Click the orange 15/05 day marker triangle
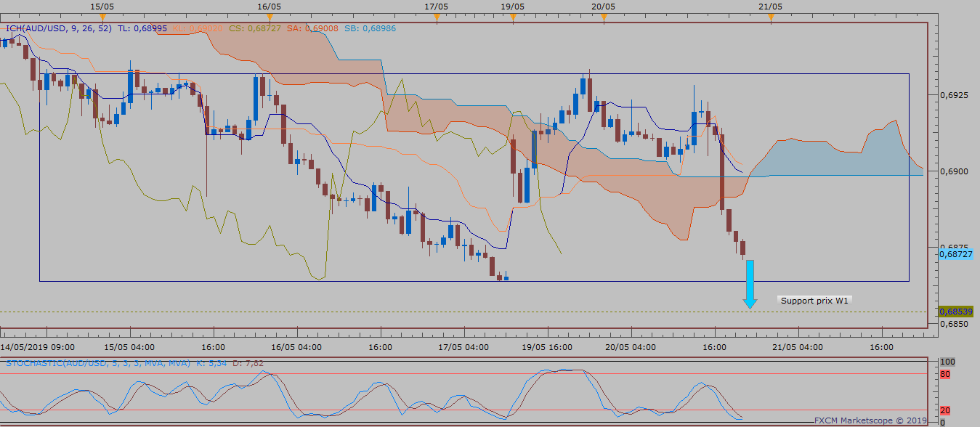The height and width of the screenshot is (427, 980). pyautogui.click(x=102, y=17)
